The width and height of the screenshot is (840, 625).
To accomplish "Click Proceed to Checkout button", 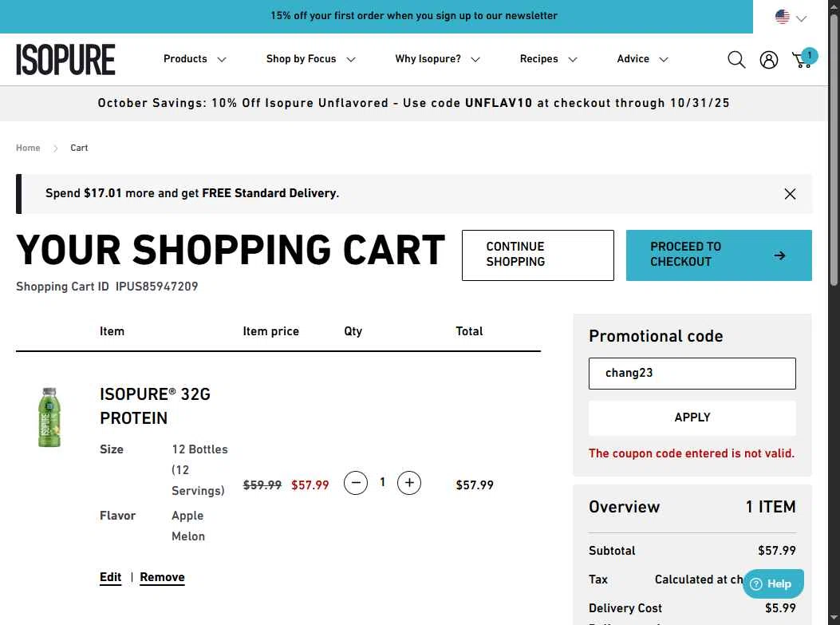I will pyautogui.click(x=719, y=255).
